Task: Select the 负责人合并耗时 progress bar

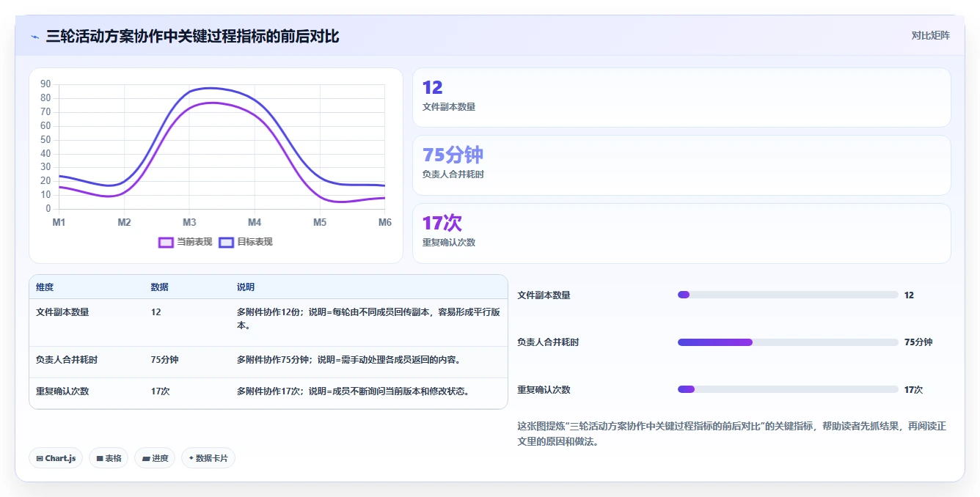Action: point(788,342)
